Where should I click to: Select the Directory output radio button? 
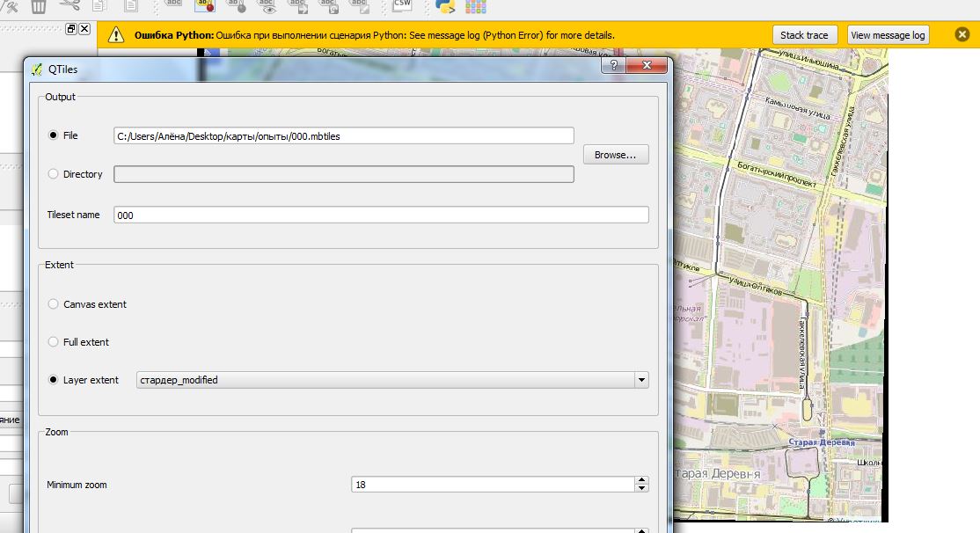point(54,174)
